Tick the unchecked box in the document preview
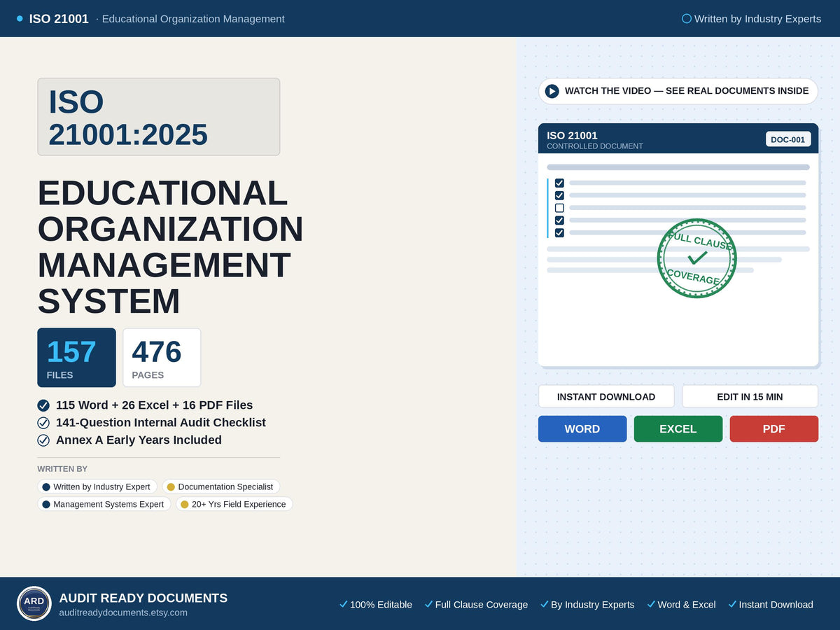 pos(559,208)
